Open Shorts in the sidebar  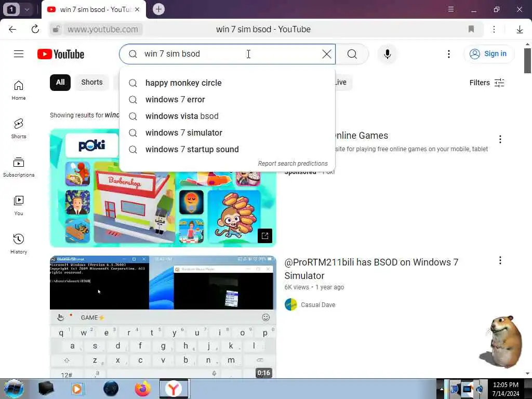19,129
